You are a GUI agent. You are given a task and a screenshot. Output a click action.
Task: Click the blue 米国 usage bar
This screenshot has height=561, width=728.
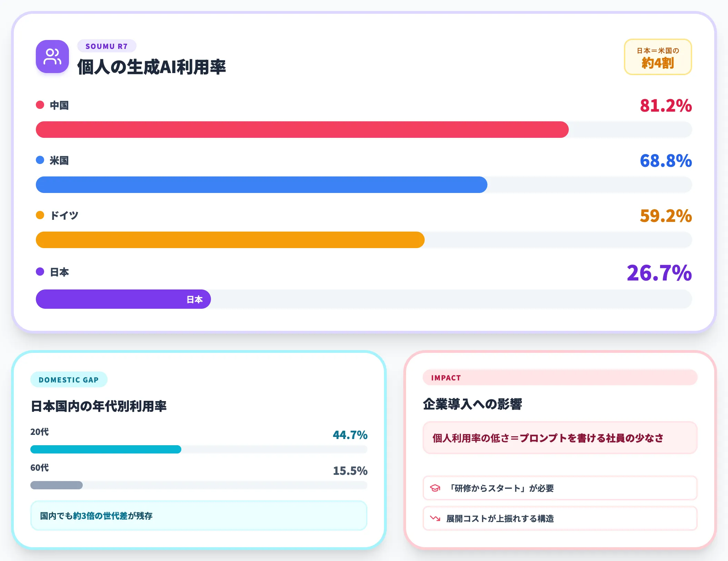click(x=262, y=185)
